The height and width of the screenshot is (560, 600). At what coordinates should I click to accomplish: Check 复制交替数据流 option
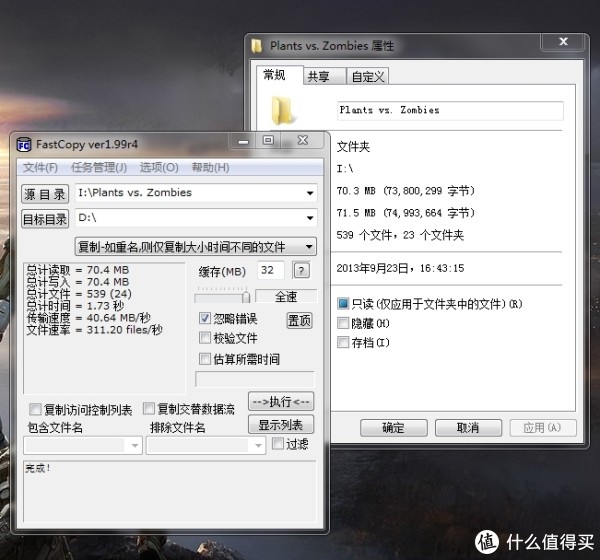tap(148, 408)
